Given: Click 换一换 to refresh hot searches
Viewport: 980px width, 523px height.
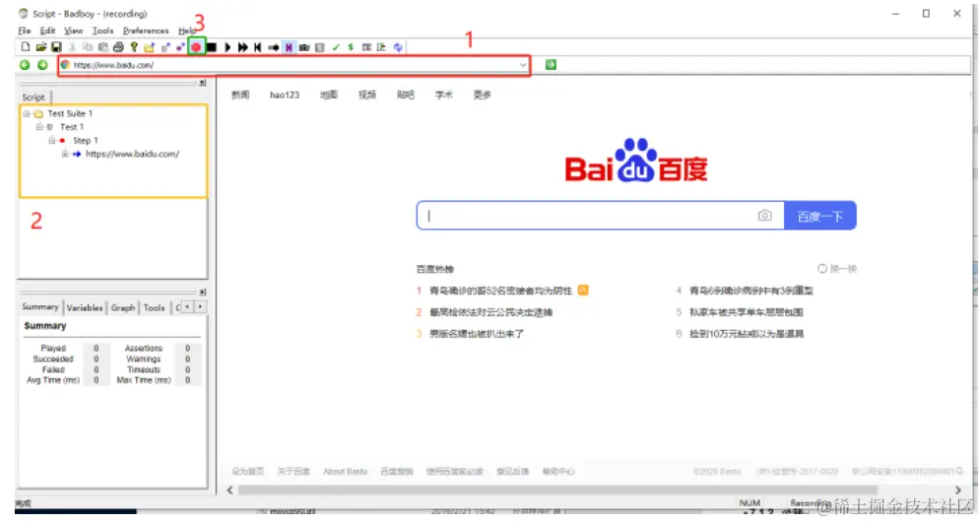Looking at the screenshot, I should [x=837, y=269].
